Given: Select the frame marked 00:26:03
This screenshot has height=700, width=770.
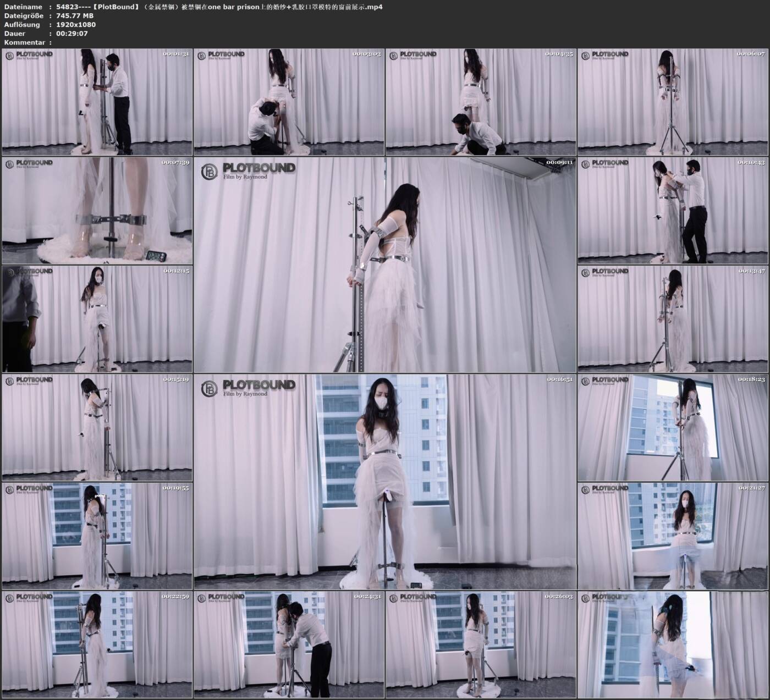Looking at the screenshot, I should (x=481, y=644).
